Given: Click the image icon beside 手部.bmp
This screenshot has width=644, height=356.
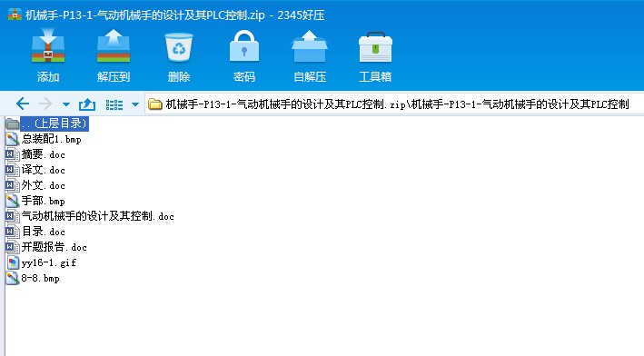Looking at the screenshot, I should click(13, 201).
